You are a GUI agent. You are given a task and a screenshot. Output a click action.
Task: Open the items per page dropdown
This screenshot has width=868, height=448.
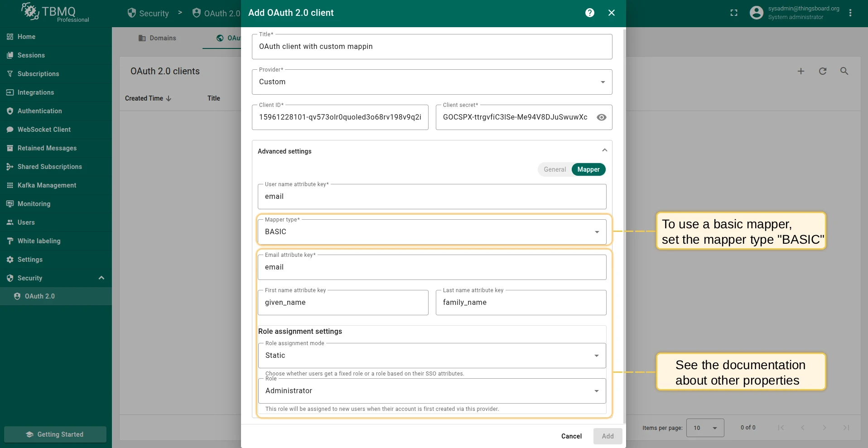coord(705,428)
